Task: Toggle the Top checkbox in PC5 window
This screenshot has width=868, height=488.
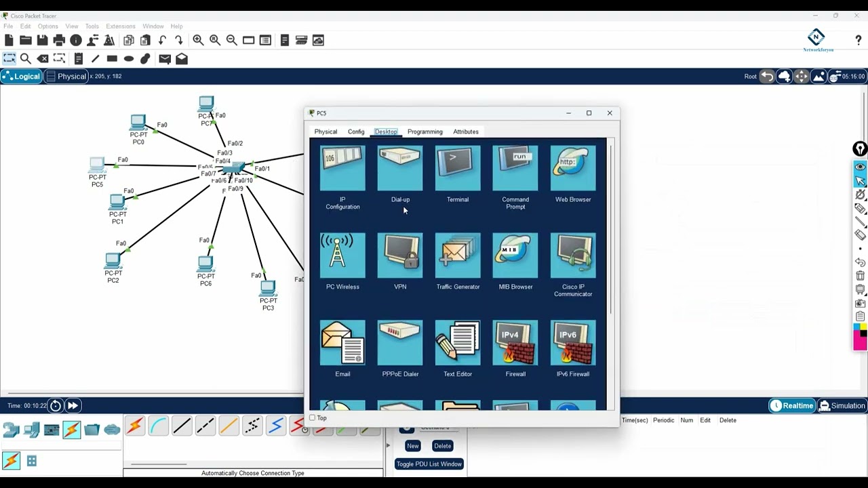Action: [313, 418]
